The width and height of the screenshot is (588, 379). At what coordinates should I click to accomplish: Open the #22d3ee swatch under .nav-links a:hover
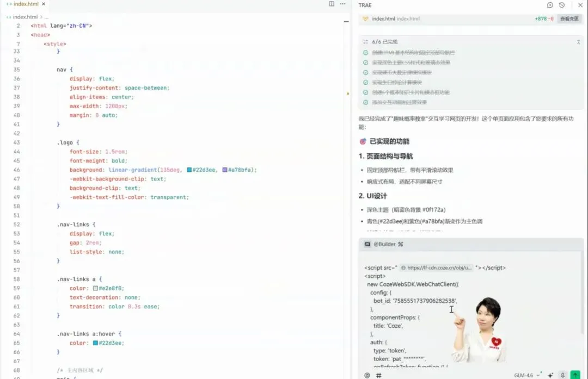coord(96,343)
